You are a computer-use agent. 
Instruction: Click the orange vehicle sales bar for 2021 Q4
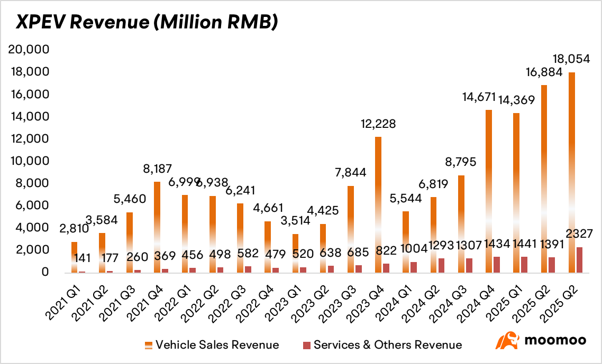pos(157,227)
